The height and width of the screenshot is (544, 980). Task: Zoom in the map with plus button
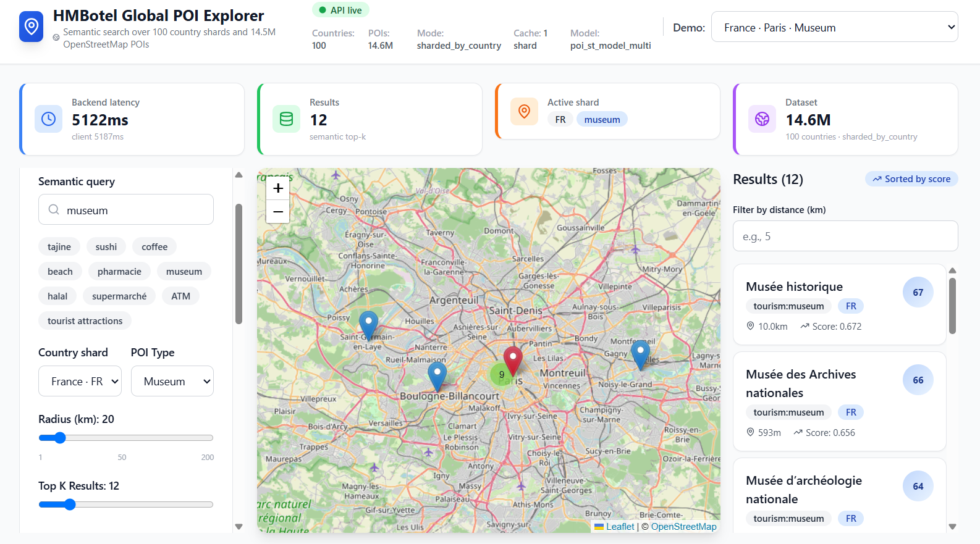coord(278,188)
